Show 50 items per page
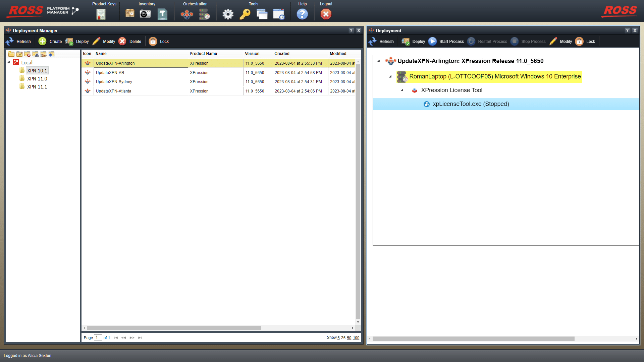Viewport: 644px width, 362px height. pos(349,338)
